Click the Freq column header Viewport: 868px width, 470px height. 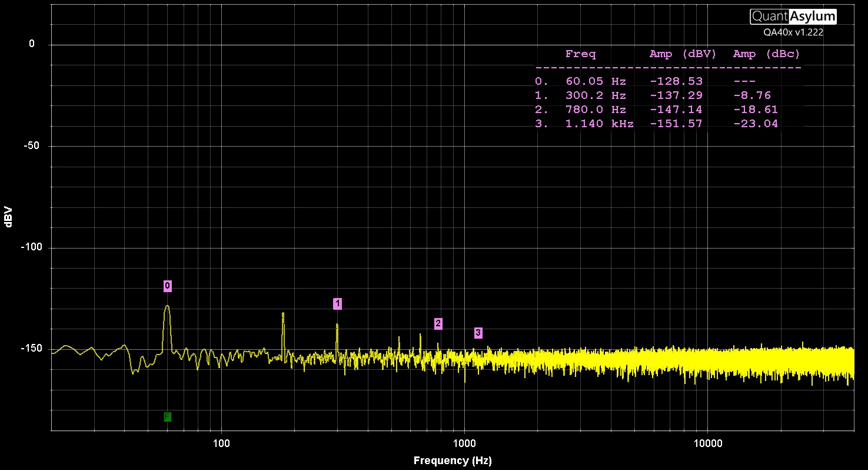pos(580,54)
